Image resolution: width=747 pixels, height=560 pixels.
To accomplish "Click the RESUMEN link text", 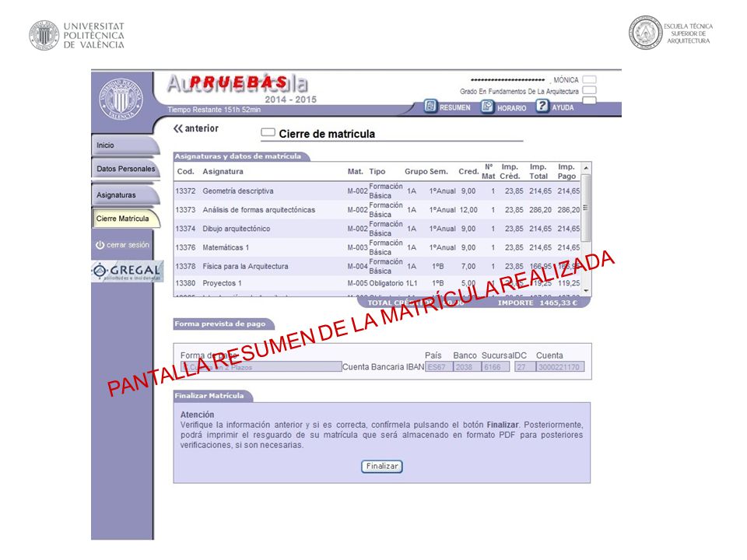I will (x=454, y=108).
